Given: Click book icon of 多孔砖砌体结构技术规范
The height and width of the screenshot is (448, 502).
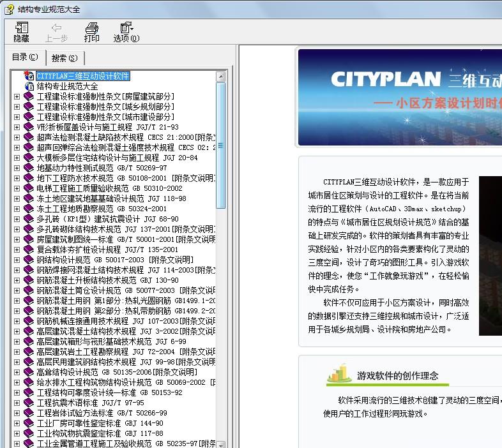Looking at the screenshot, I should click(29, 229).
